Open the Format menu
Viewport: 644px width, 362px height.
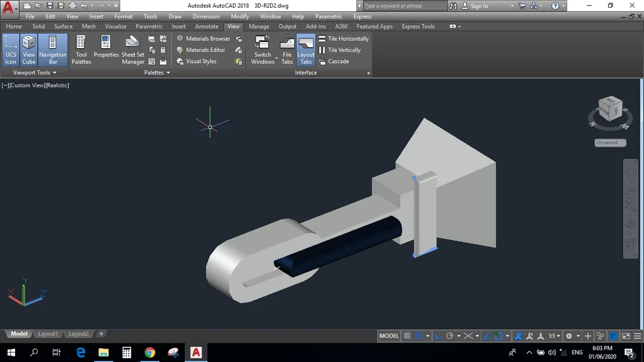(123, 17)
